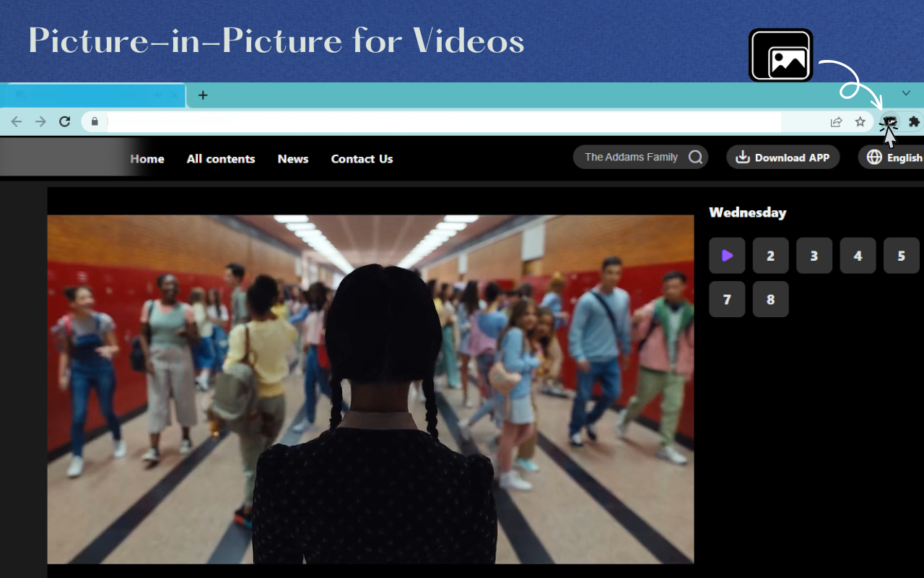Select episode 8
The width and height of the screenshot is (924, 578).
[x=770, y=299]
